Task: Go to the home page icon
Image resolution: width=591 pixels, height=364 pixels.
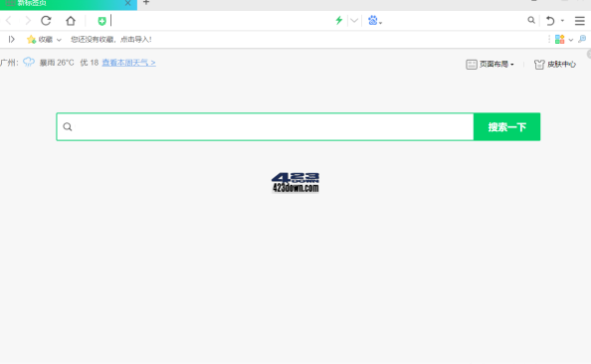Action: pos(71,21)
